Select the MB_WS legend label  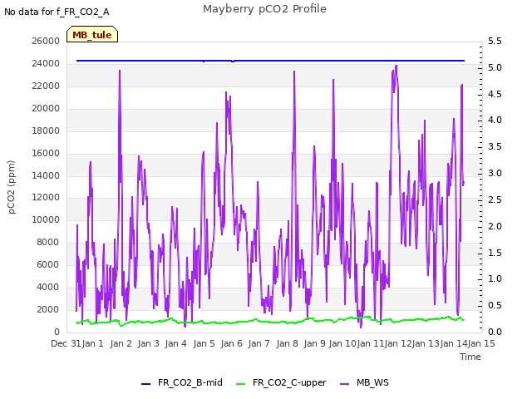coord(372,382)
